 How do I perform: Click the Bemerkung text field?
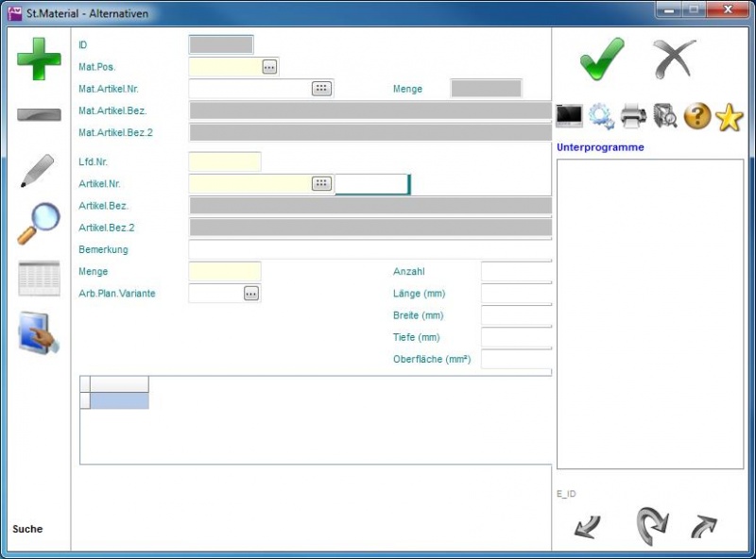point(369,250)
